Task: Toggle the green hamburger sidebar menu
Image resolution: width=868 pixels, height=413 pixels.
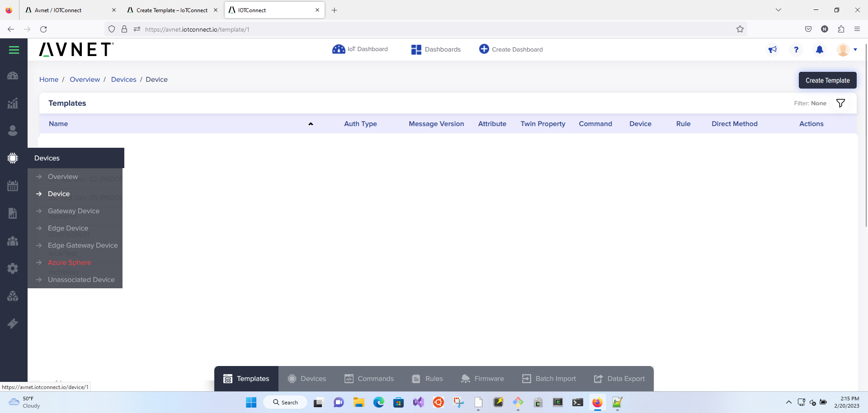Action: point(14,50)
